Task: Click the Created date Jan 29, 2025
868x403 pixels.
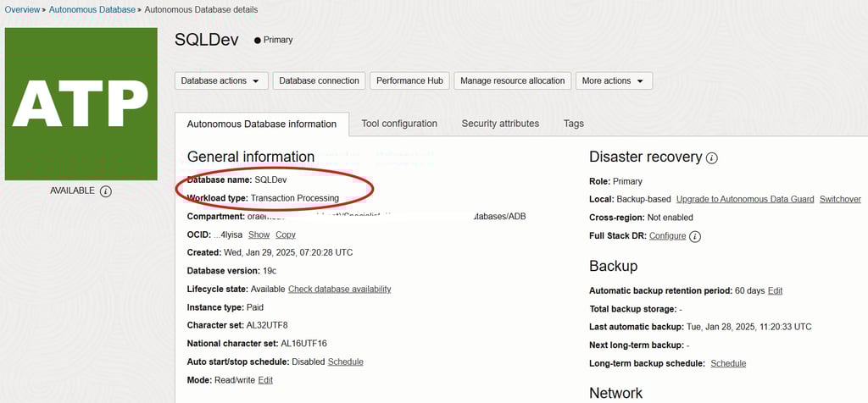Action: (x=288, y=252)
